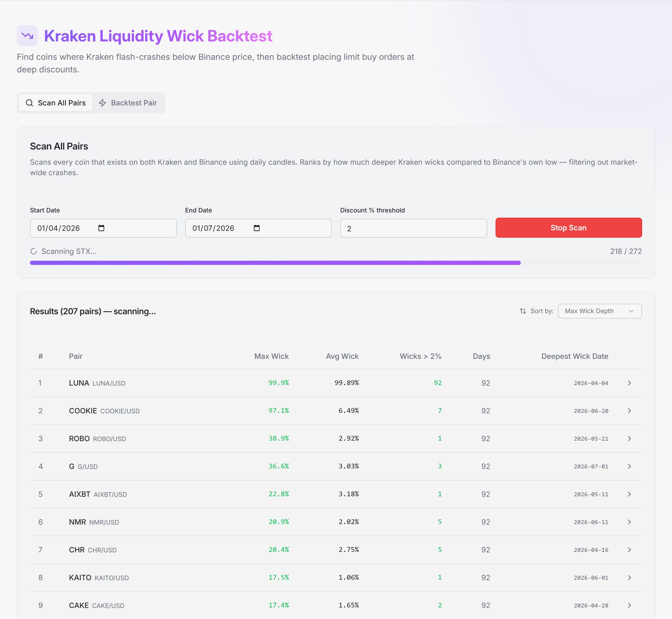Viewport: 672px width, 619px height.
Task: Click the 2026-05-11 deepest wick date
Action: click(x=591, y=494)
